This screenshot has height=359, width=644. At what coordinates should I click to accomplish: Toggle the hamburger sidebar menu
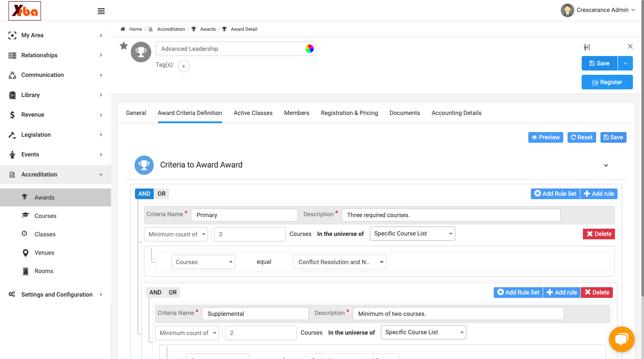101,11
